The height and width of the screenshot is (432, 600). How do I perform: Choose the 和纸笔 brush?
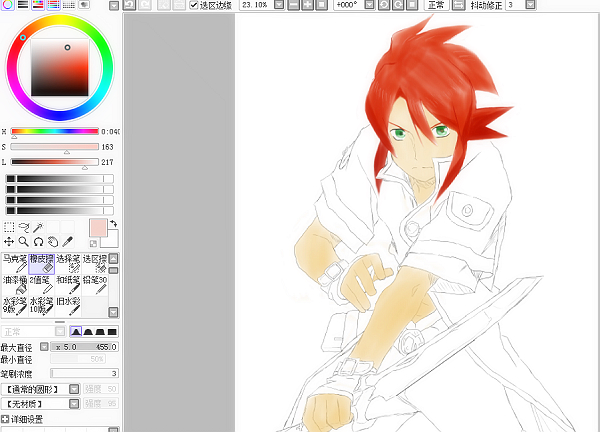pos(68,285)
